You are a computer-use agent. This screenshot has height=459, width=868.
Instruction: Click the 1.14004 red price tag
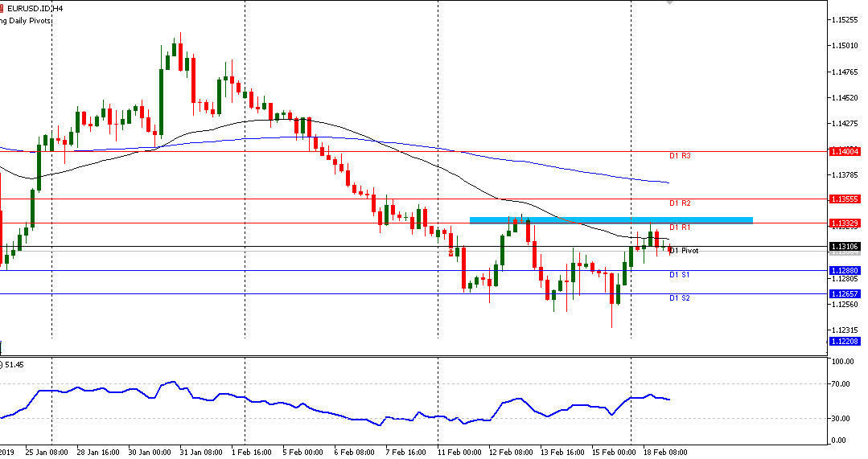coord(845,151)
